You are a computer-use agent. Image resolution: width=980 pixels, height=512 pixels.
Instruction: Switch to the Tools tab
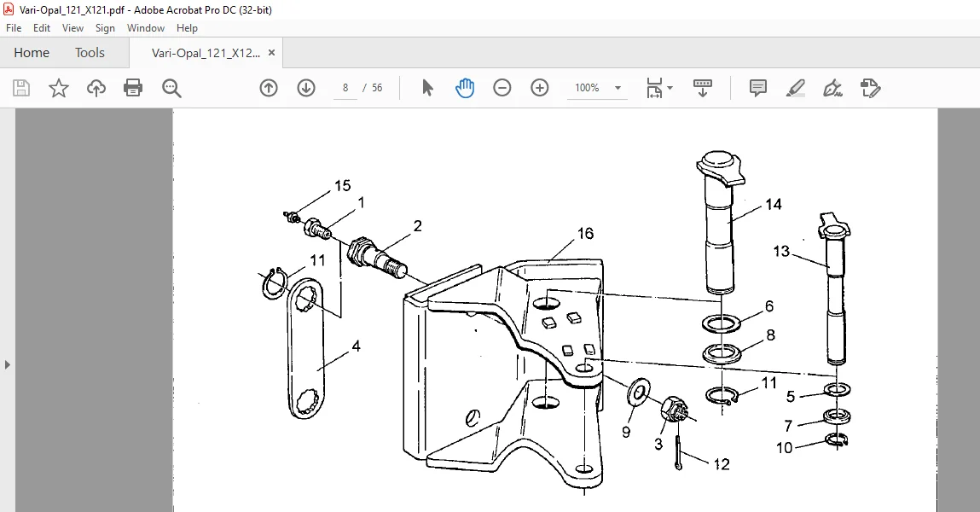(x=90, y=53)
